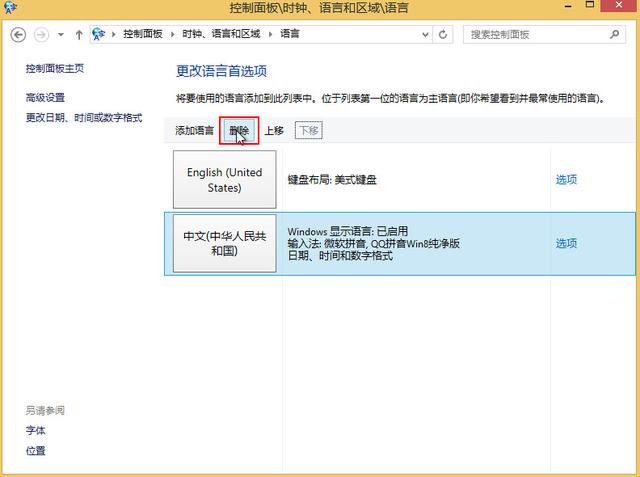
Task: Expand the address bar history dropdown
Action: click(x=425, y=35)
